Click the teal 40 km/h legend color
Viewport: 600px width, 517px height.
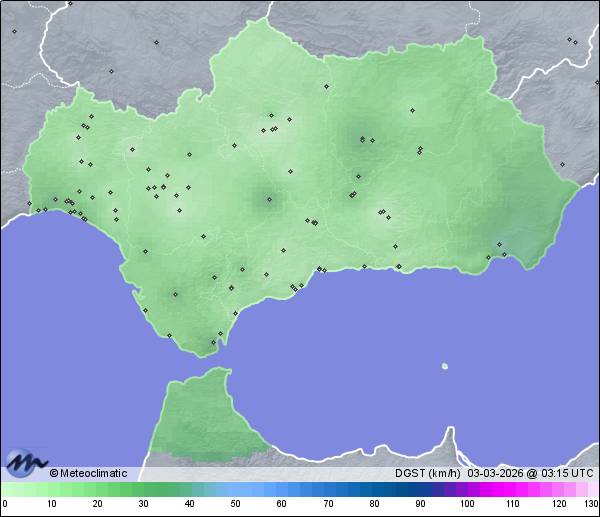pyautogui.click(x=189, y=489)
